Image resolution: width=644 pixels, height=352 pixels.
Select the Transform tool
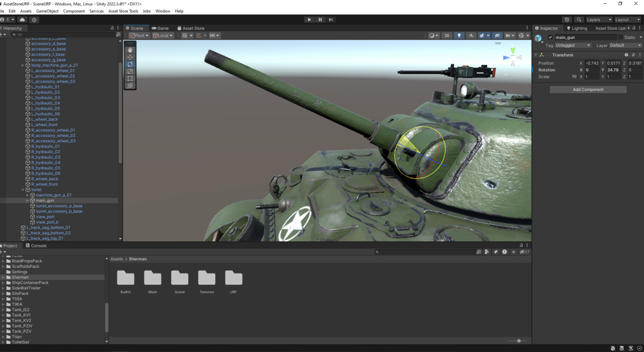(130, 85)
